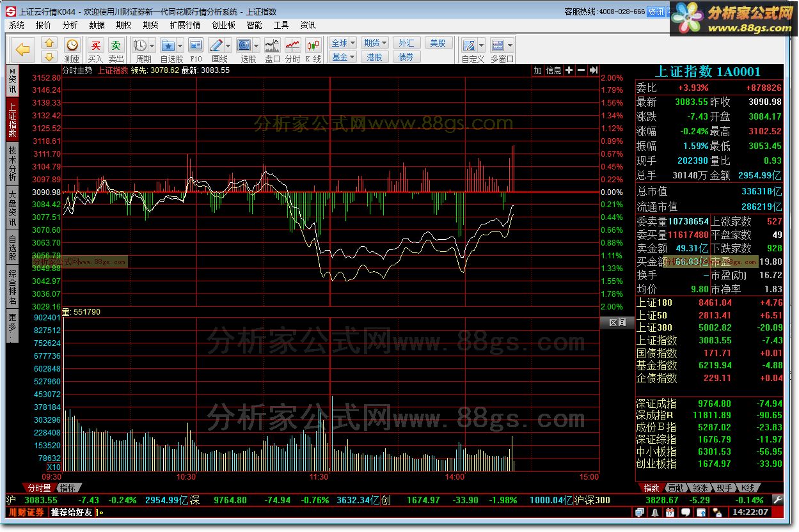The height and width of the screenshot is (532, 799).
Task: Expand the 自选股 dropdown arrow
Action: 180,45
